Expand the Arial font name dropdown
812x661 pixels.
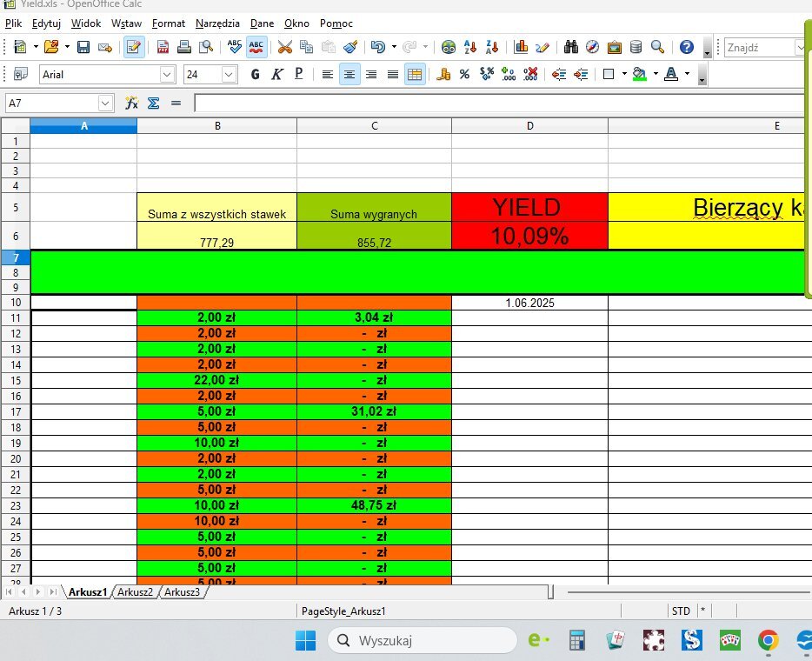(x=167, y=75)
